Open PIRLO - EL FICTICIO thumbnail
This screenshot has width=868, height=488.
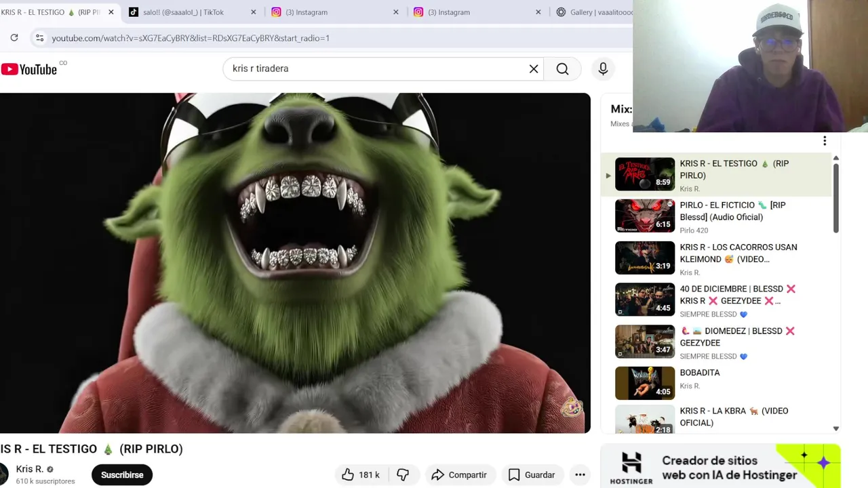point(645,216)
